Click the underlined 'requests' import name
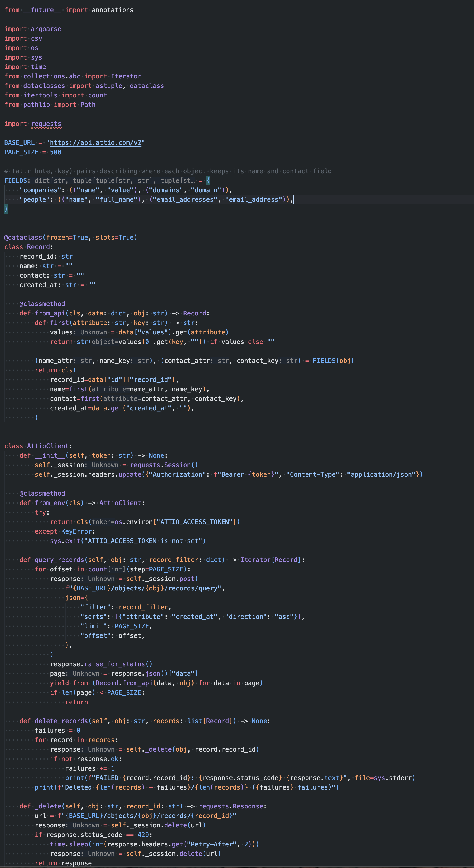The height and width of the screenshot is (868, 474). click(x=46, y=124)
